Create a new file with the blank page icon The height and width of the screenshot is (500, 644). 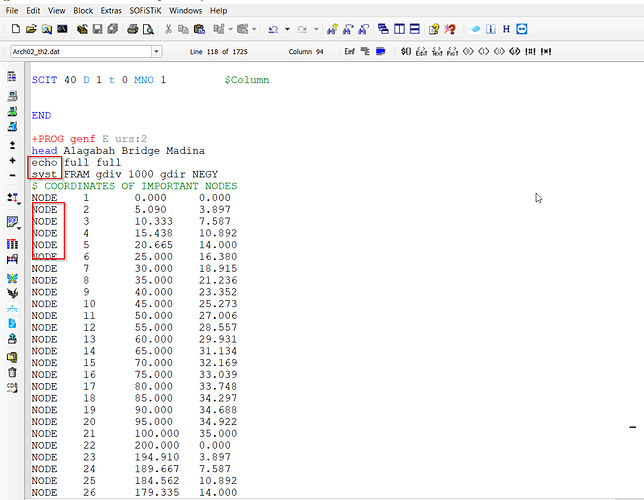click(16, 29)
